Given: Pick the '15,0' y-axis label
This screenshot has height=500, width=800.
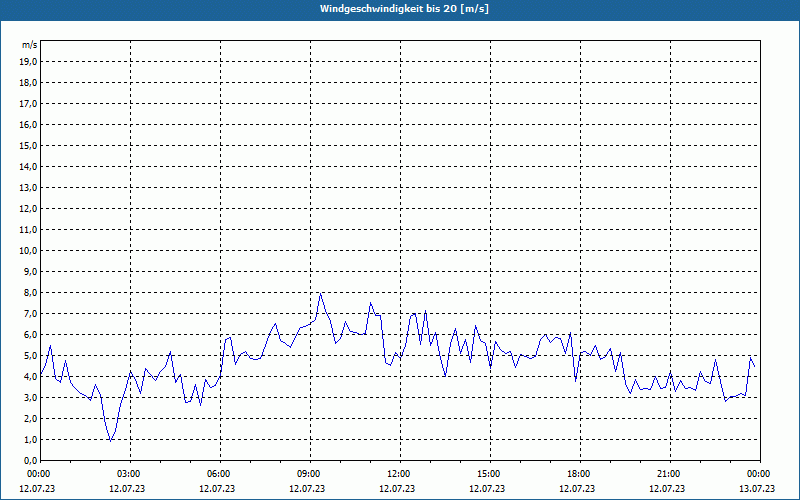Looking at the screenshot, I should [28, 145].
